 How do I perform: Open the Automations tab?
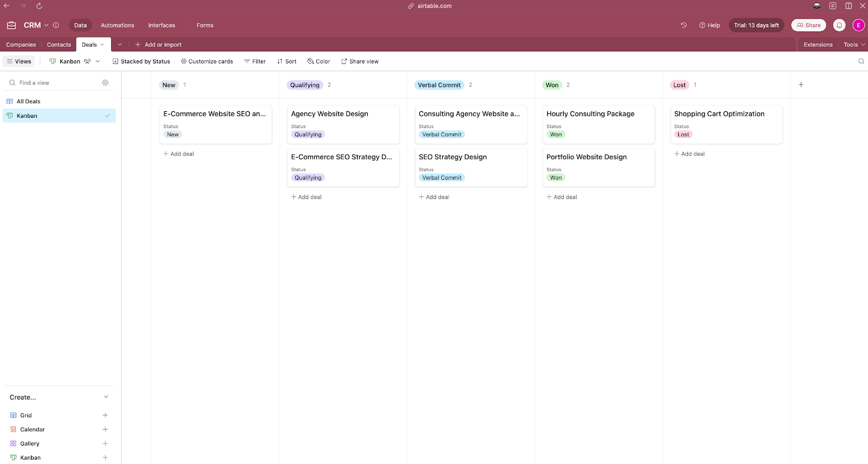[117, 25]
